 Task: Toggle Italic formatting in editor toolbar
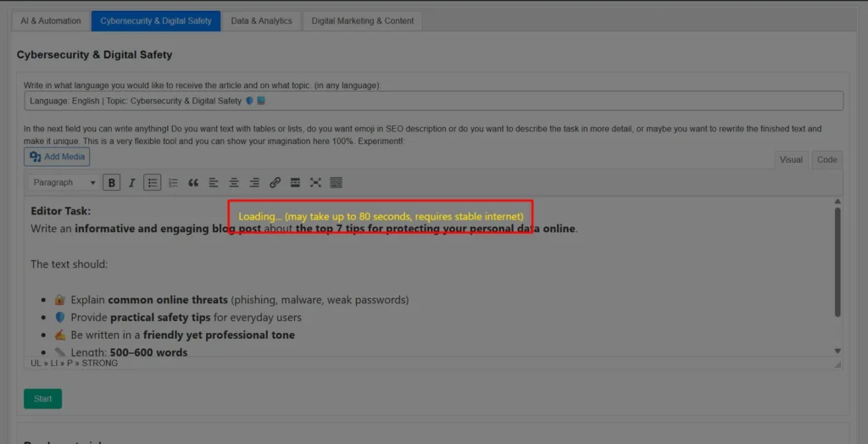pyautogui.click(x=131, y=183)
